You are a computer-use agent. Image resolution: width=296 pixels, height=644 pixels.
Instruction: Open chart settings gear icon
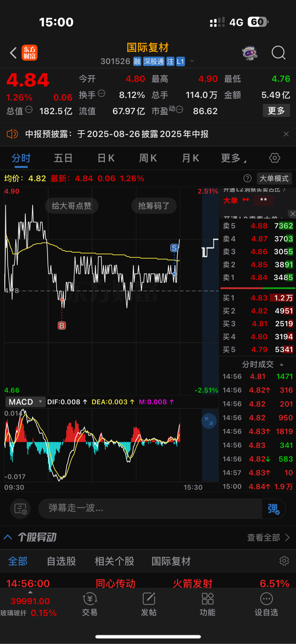[x=274, y=158]
